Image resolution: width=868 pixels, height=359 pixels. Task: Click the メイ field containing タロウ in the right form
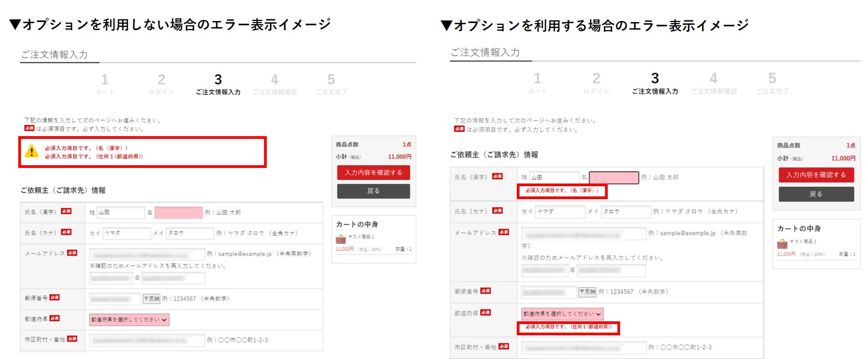coord(625,212)
